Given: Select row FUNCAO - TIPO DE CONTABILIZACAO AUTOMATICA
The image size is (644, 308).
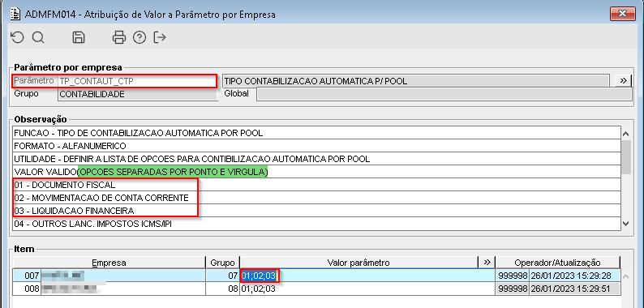Looking at the screenshot, I should [x=316, y=133].
